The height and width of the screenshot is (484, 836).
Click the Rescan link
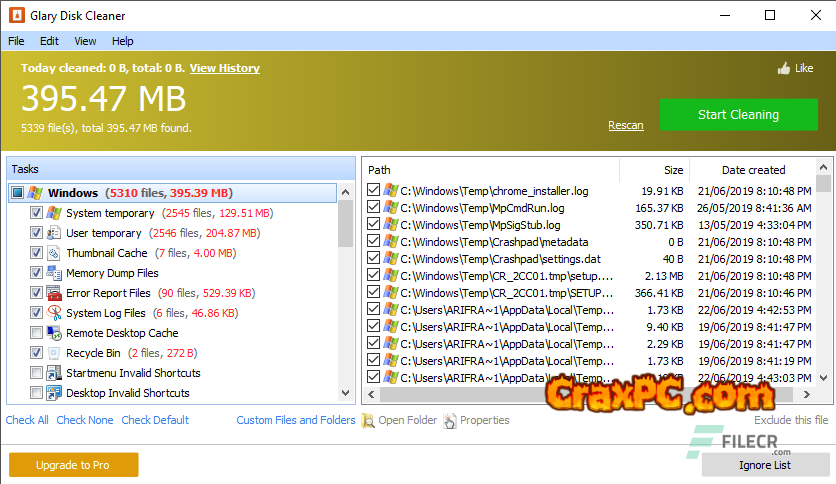(625, 125)
